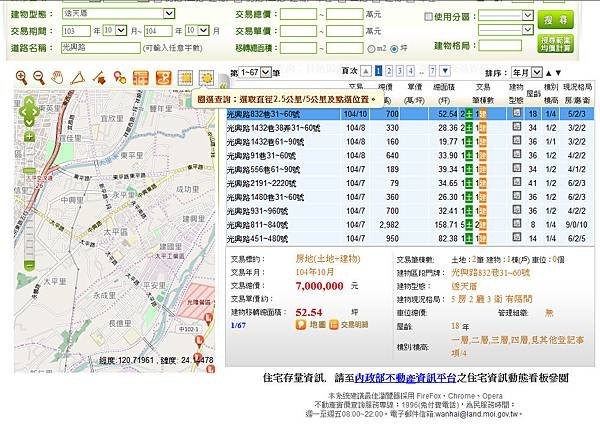Click the end year field showing 104
The height and width of the screenshot is (425, 600).
[x=158, y=31]
